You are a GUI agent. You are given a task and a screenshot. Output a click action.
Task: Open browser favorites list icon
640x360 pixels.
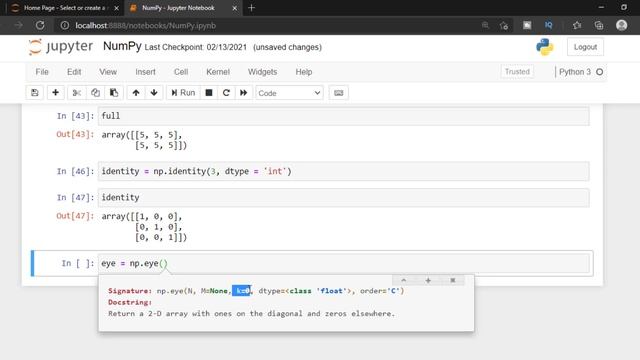[x=577, y=25]
